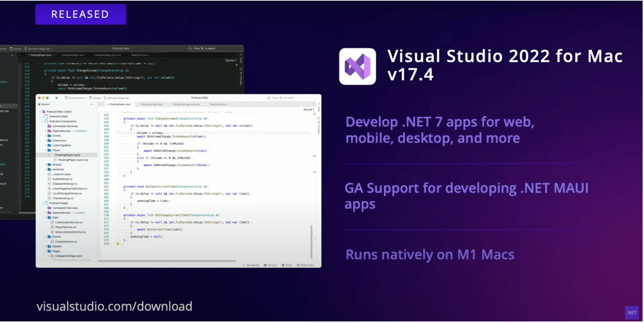Collapse the Podcast.Web (main) solution node
The height and width of the screenshot is (323, 644).
40,112
